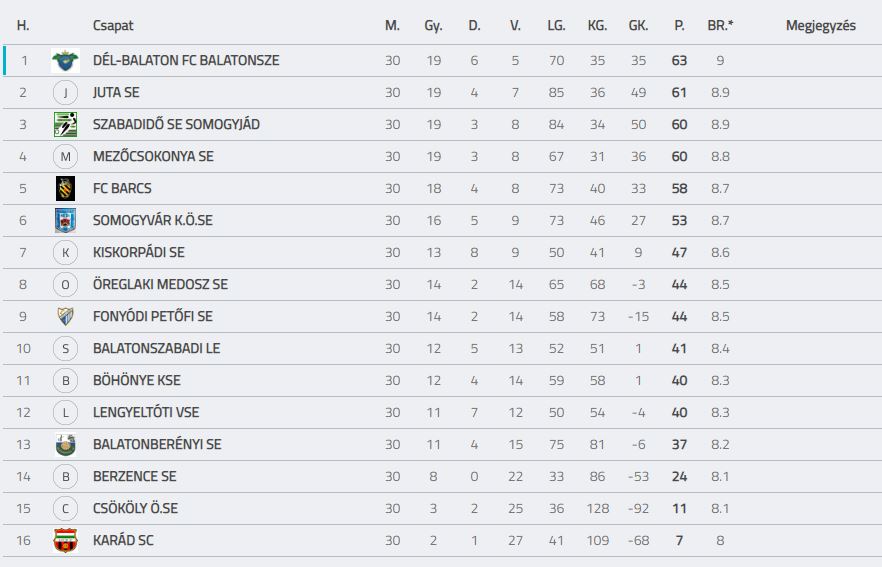Click the Balatonberényi SE team crest
The image size is (882, 567).
coord(65,444)
